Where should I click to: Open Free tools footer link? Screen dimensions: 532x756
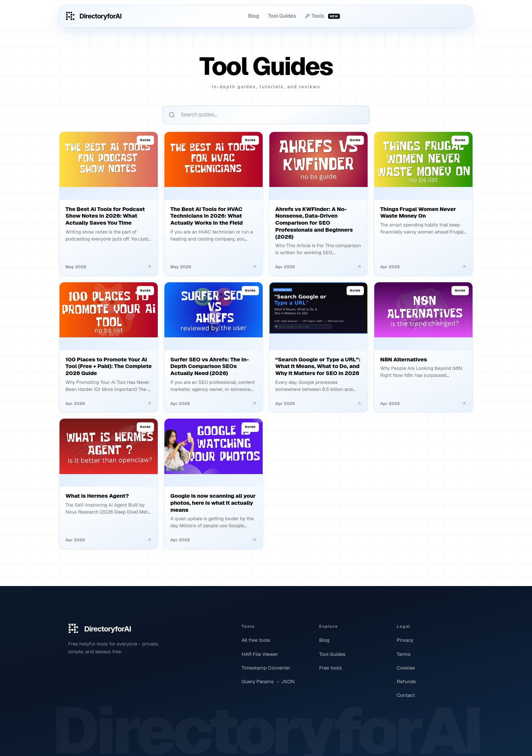(x=330, y=668)
